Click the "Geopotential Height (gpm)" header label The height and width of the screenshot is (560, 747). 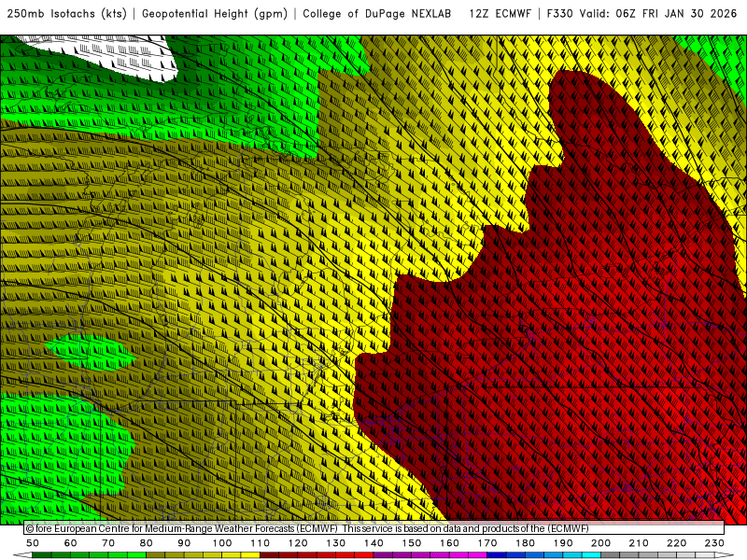215,14
